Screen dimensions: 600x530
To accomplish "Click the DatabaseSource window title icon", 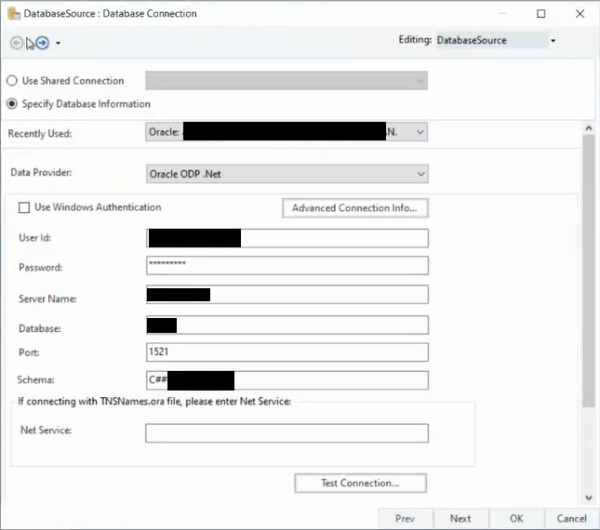I will [12, 14].
